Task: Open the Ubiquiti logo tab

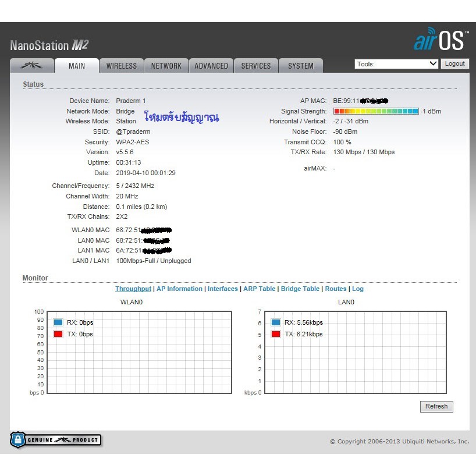Action: [x=31, y=66]
